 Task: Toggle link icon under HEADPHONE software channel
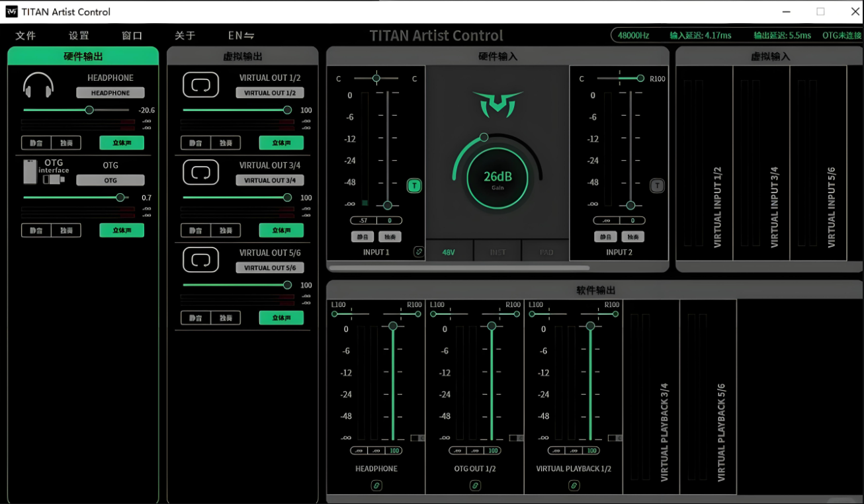(376, 485)
